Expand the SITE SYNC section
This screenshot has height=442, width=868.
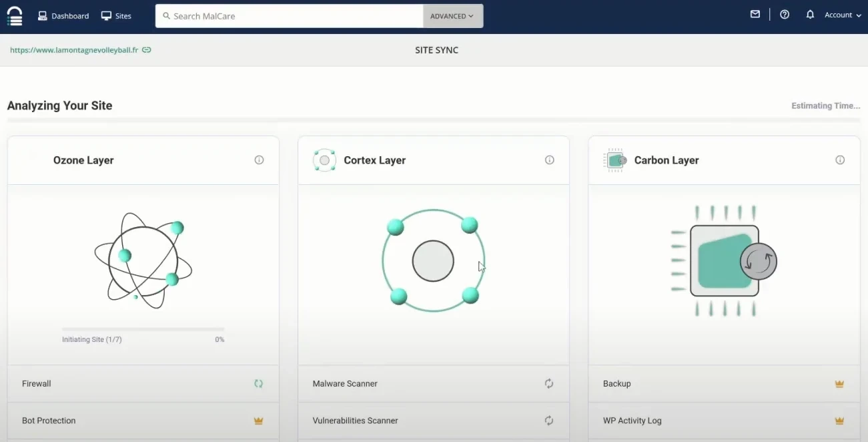(x=436, y=49)
